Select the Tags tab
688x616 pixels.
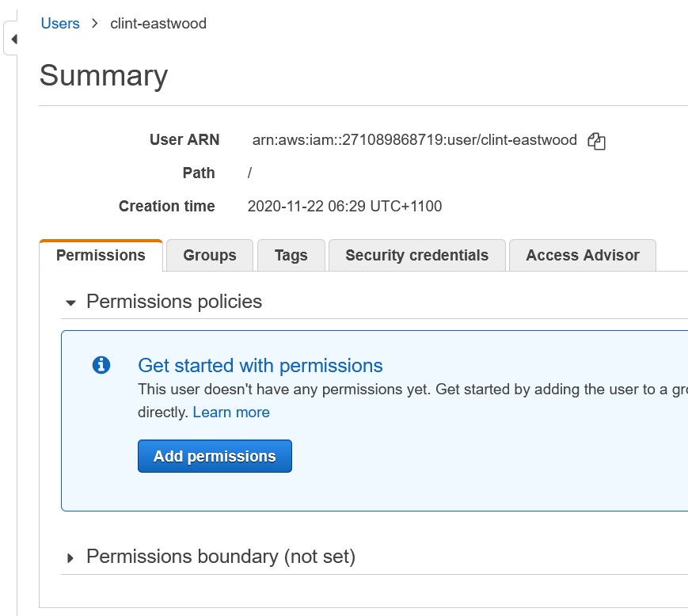tap(291, 256)
